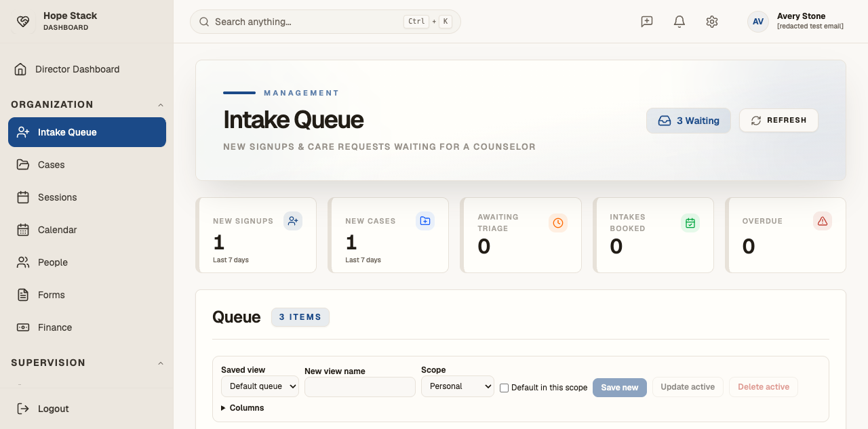Viewport: 868px width, 429px height.
Task: Expand the Columns disclosure
Action: [x=243, y=408]
